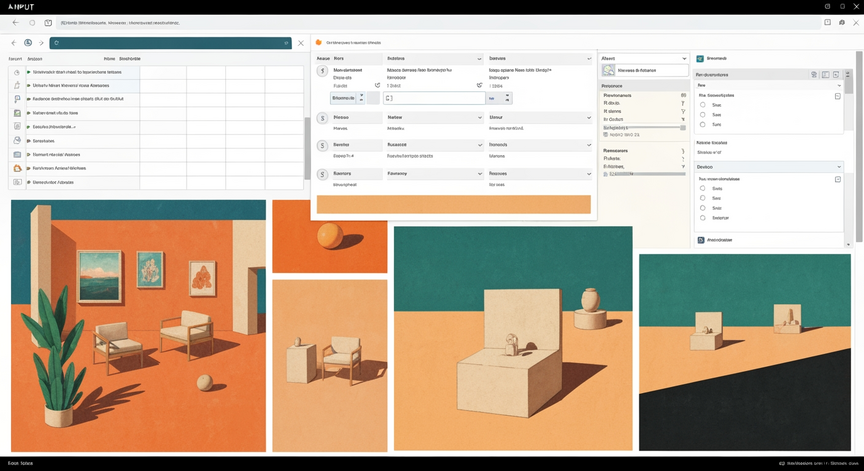This screenshot has height=471, width=864.
Task: Click the teal icon atop the rightmost panel
Action: tap(700, 58)
